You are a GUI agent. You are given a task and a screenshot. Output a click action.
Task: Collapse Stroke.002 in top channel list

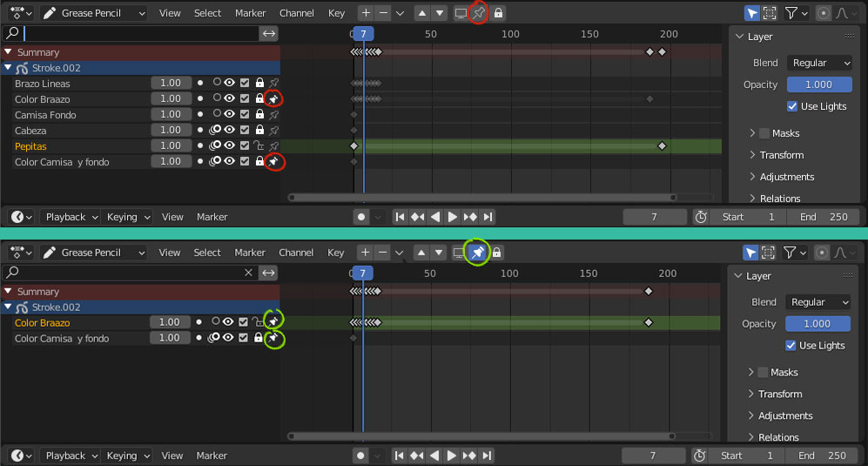9,68
